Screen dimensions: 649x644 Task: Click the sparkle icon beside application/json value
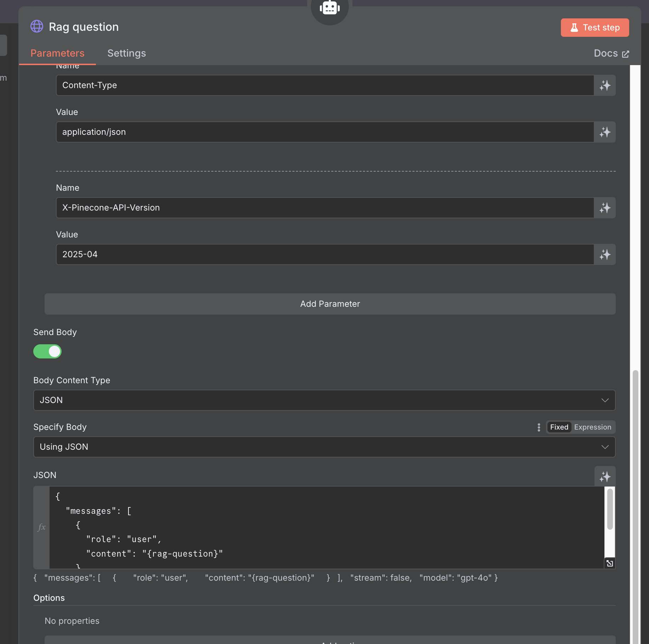(605, 132)
